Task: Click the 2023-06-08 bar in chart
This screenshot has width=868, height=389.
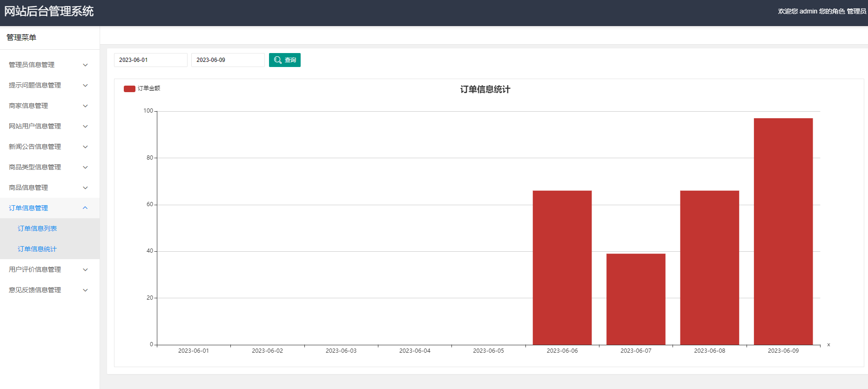Action: [x=710, y=268]
